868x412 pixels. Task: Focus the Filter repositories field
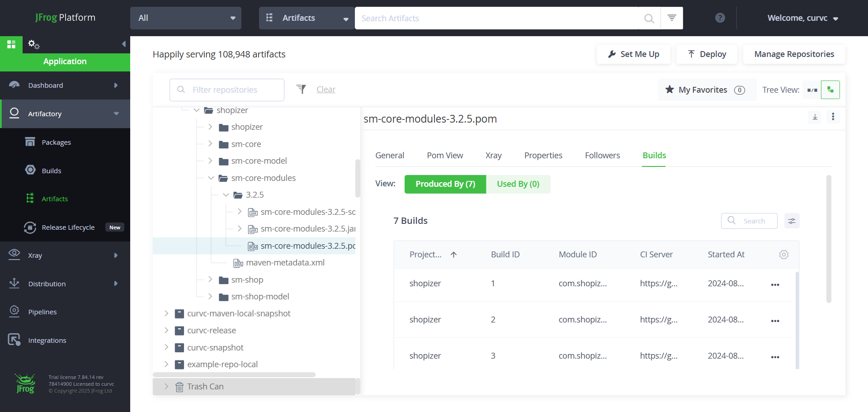click(227, 90)
